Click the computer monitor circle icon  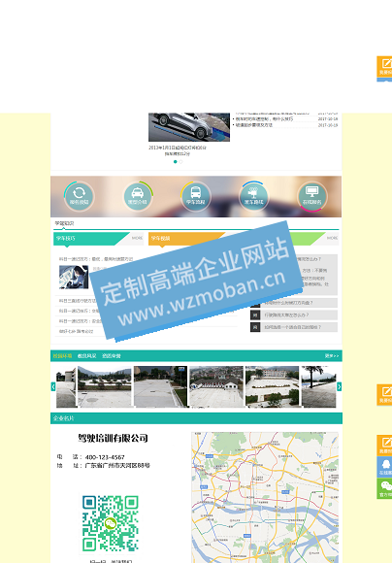[x=311, y=196]
